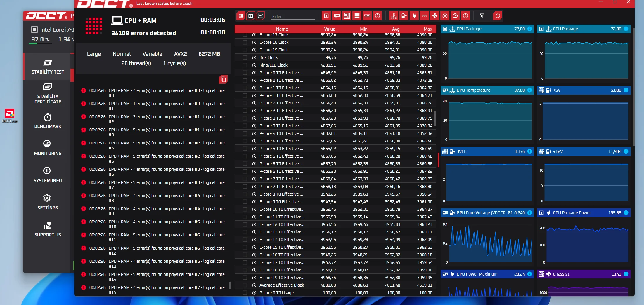This screenshot has height=305, width=644.
Task: Open info for the +5V graph
Action: 626,90
